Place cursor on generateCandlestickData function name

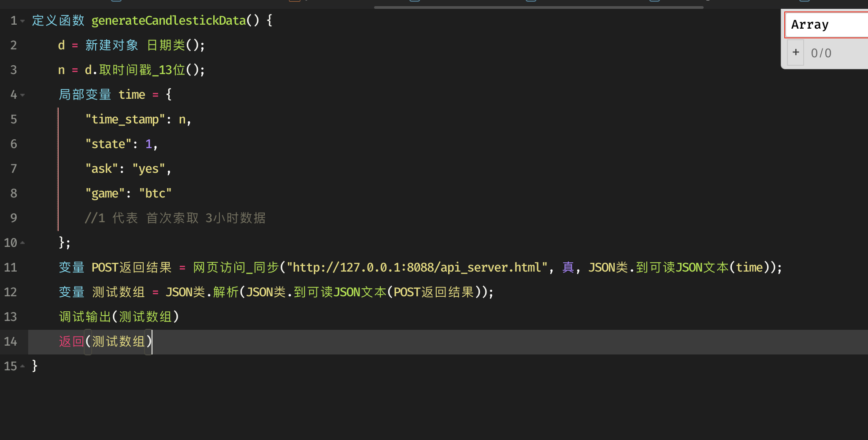(x=169, y=21)
